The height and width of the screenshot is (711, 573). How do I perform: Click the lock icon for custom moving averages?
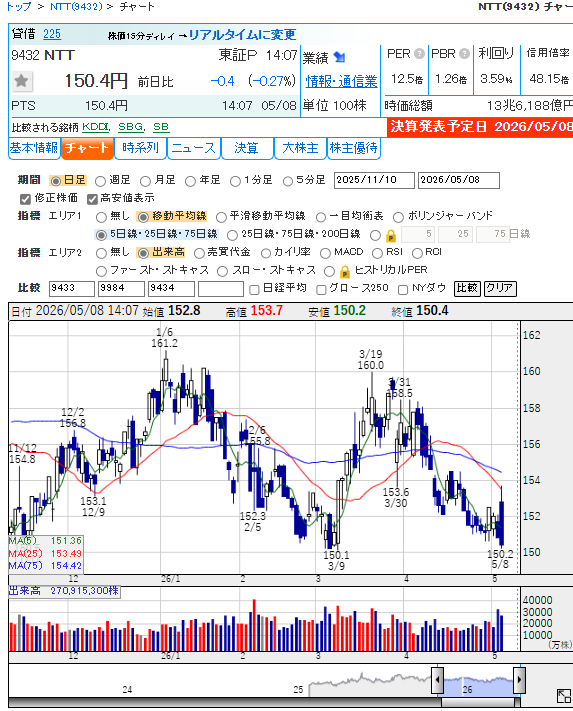point(391,235)
